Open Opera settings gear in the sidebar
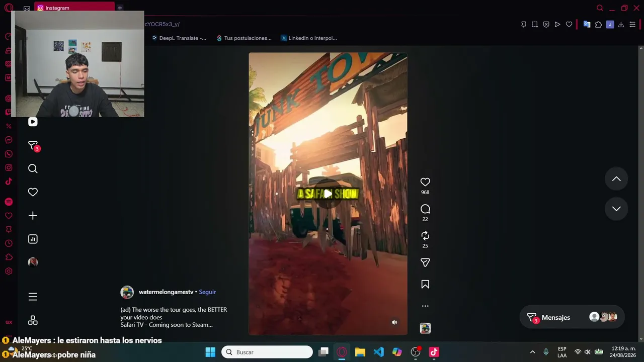644x362 pixels. [x=9, y=271]
